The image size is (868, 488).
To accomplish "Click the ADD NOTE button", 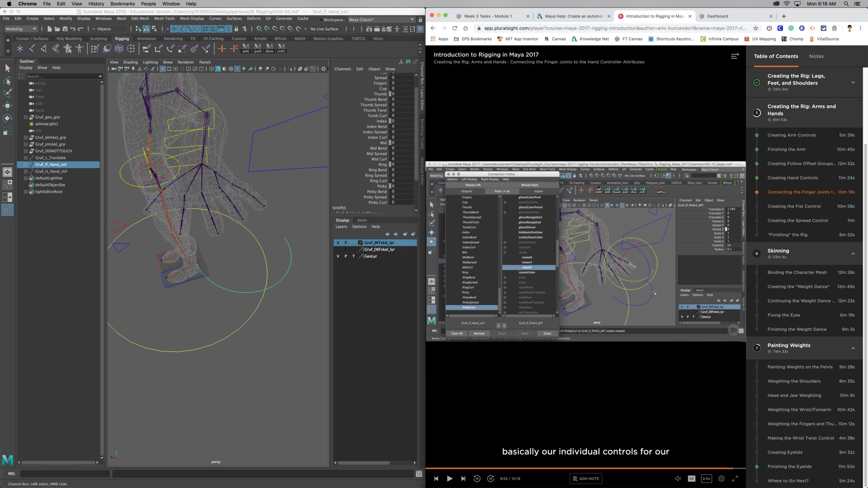I will 585,478.
